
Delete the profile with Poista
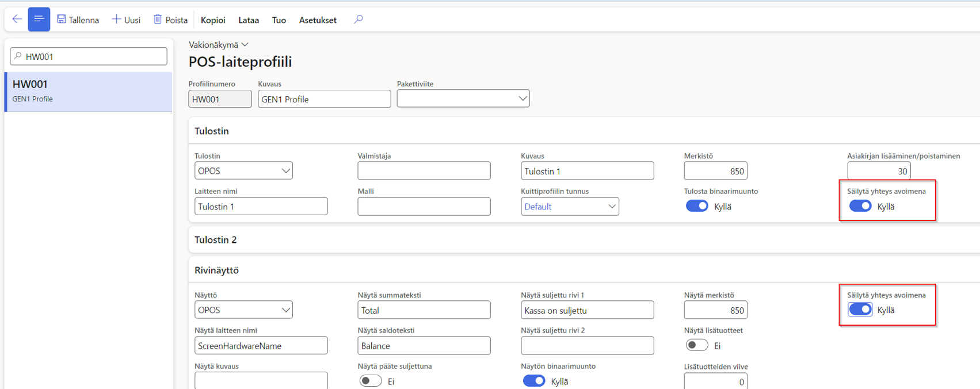pyautogui.click(x=170, y=20)
